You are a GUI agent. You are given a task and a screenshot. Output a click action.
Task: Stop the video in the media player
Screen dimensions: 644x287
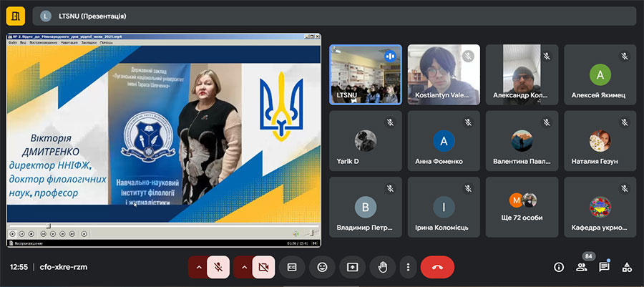point(31,233)
